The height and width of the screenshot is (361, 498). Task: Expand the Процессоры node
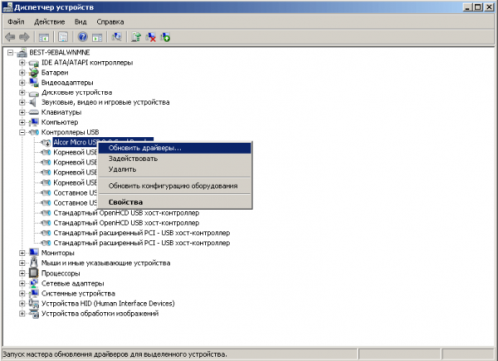point(22,273)
